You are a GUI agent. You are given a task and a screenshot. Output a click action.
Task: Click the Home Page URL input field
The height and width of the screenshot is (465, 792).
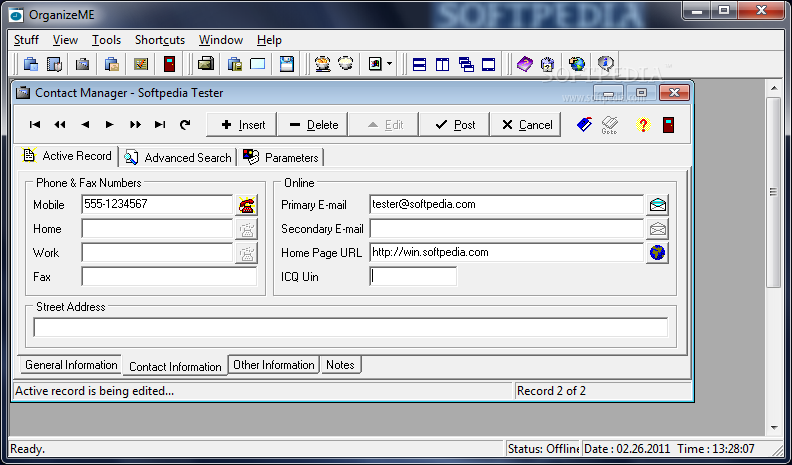point(507,252)
